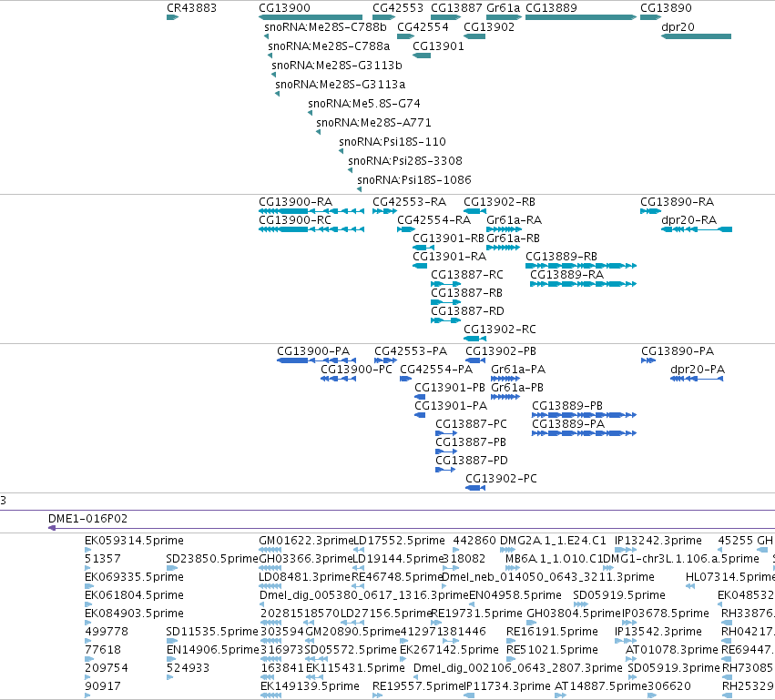Click the DME1-016P02 clone label
This screenshot has width=775, height=700.
(x=88, y=519)
